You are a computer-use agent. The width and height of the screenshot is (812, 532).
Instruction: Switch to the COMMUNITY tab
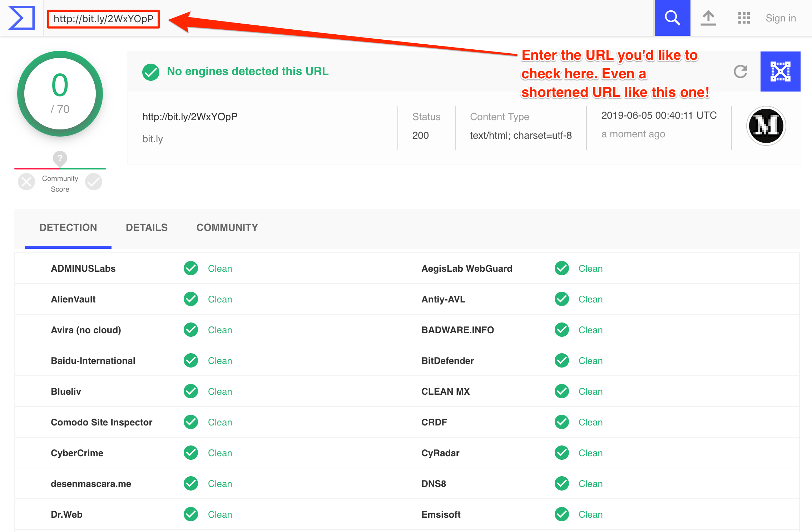pyautogui.click(x=227, y=227)
